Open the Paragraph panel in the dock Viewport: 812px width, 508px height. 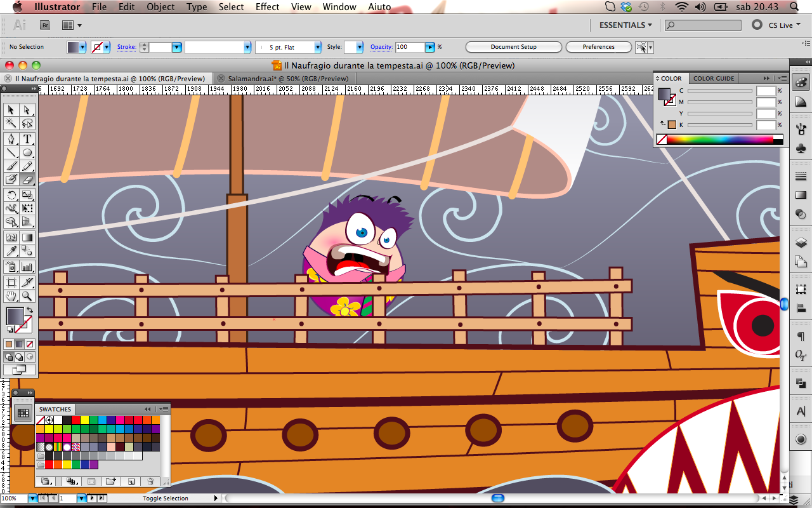point(801,337)
